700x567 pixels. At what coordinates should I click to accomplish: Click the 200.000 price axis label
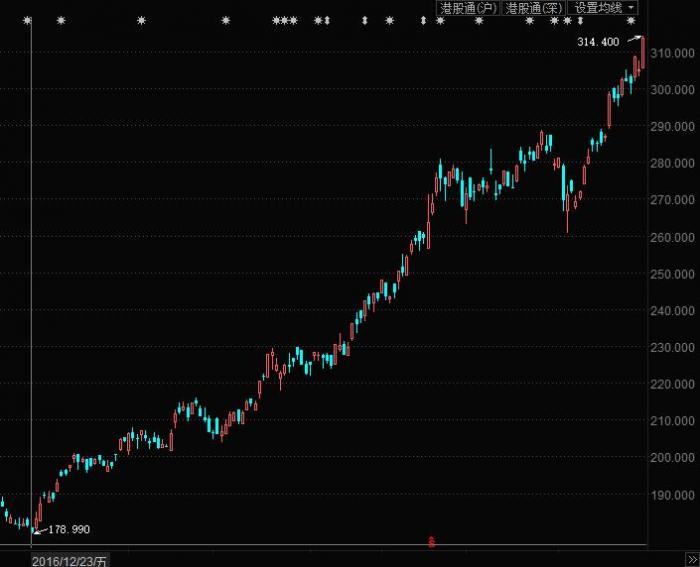672,458
